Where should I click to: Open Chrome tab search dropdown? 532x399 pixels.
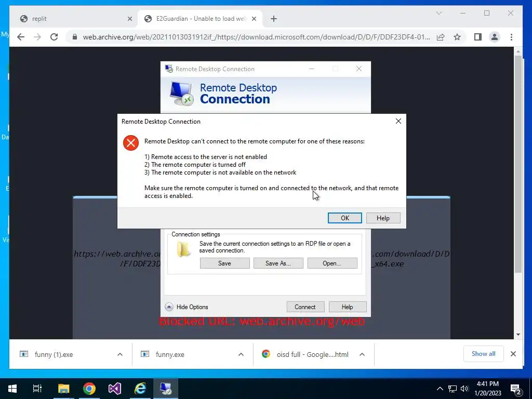point(438,13)
